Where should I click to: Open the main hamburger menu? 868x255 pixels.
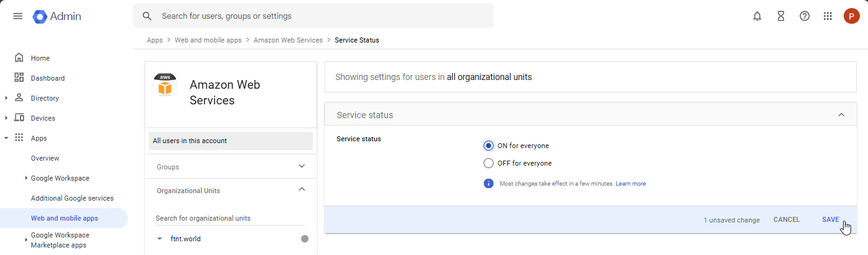click(17, 16)
